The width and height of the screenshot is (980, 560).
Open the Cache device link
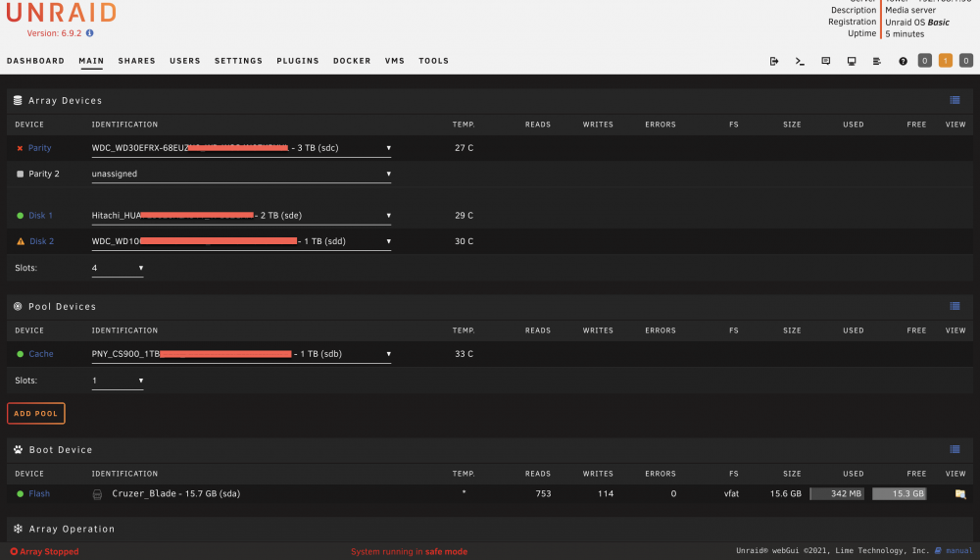41,353
